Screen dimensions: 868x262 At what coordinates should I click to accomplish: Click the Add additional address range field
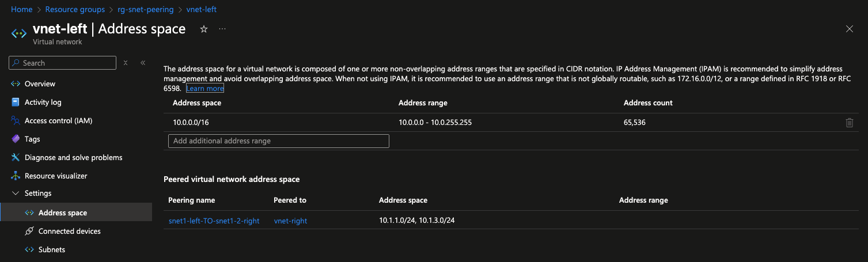tap(279, 141)
